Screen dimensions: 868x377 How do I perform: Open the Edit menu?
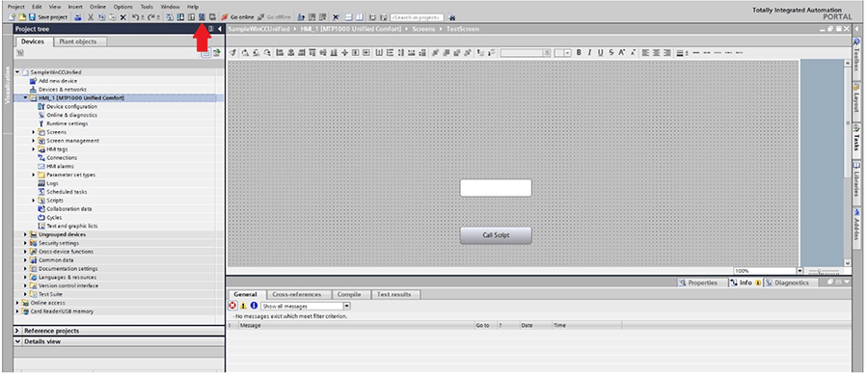(x=37, y=7)
